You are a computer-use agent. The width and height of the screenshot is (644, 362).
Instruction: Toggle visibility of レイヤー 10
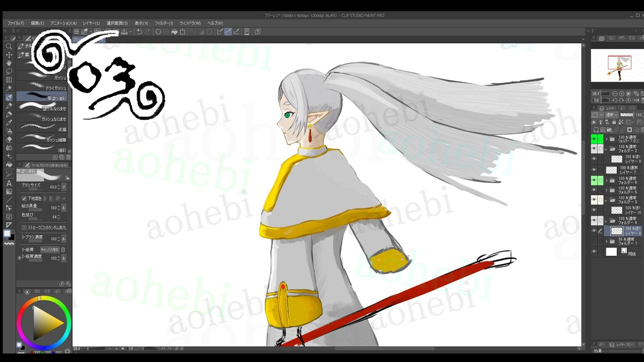point(594,210)
